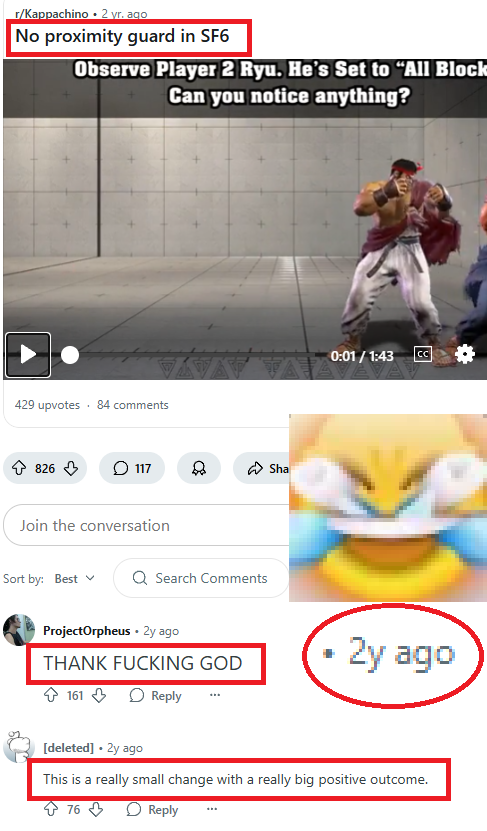Expand the Sort by Best dropdown
The image size is (487, 831).
[x=75, y=578]
